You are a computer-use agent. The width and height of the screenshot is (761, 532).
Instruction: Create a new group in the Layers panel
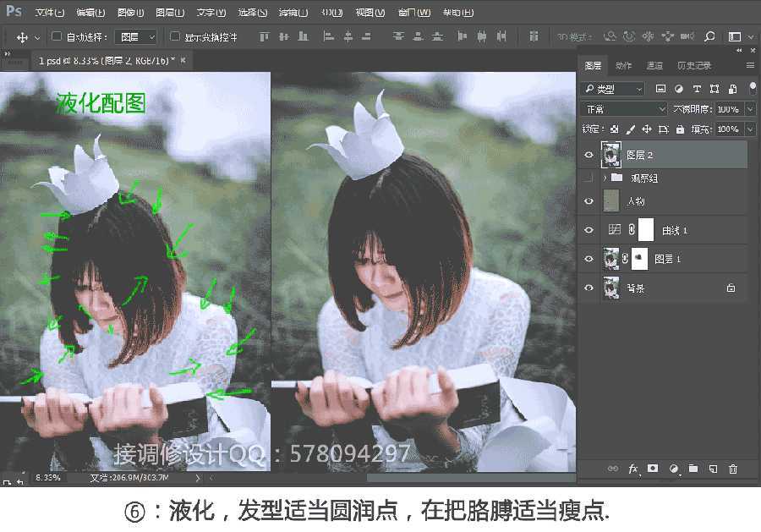point(694,468)
